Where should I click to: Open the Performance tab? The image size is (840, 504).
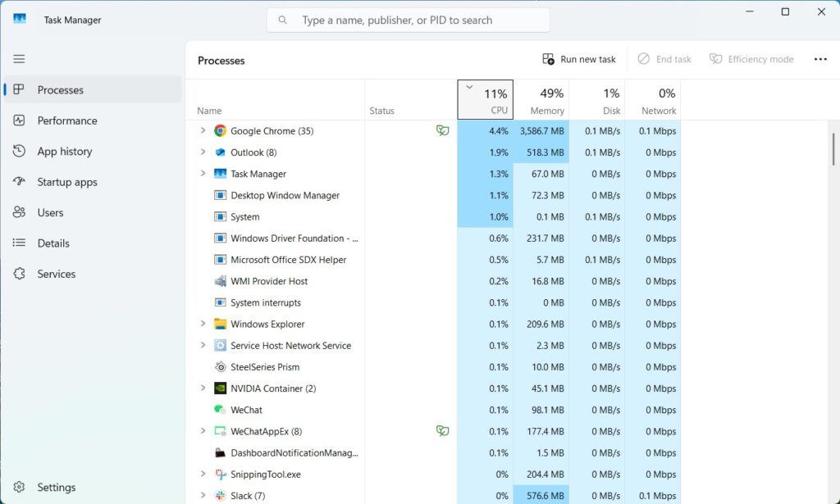[67, 120]
